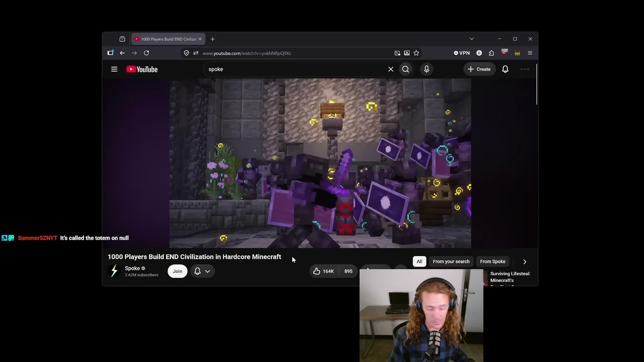Click the extension icon with 137 badge

[504, 52]
